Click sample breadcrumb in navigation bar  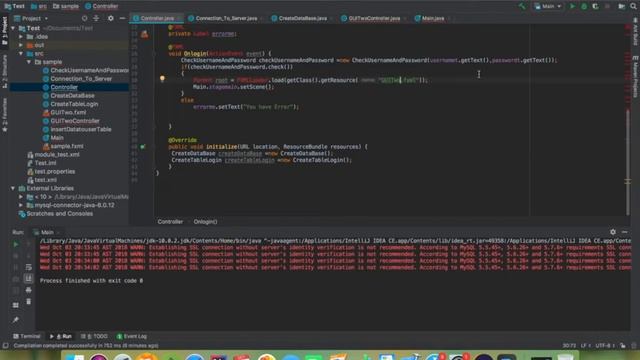point(66,6)
